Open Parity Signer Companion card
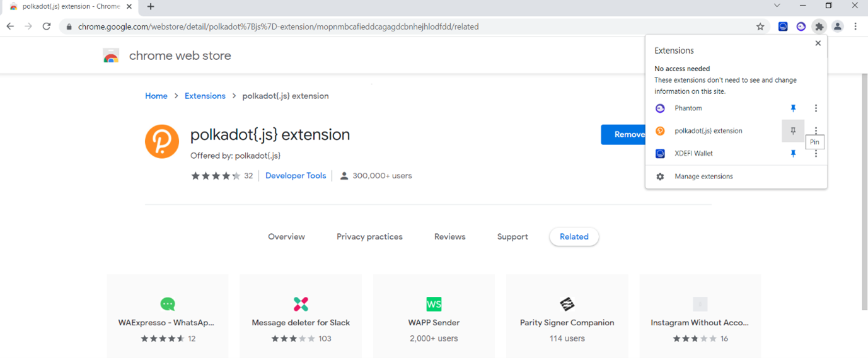This screenshot has width=868, height=358. point(567,316)
